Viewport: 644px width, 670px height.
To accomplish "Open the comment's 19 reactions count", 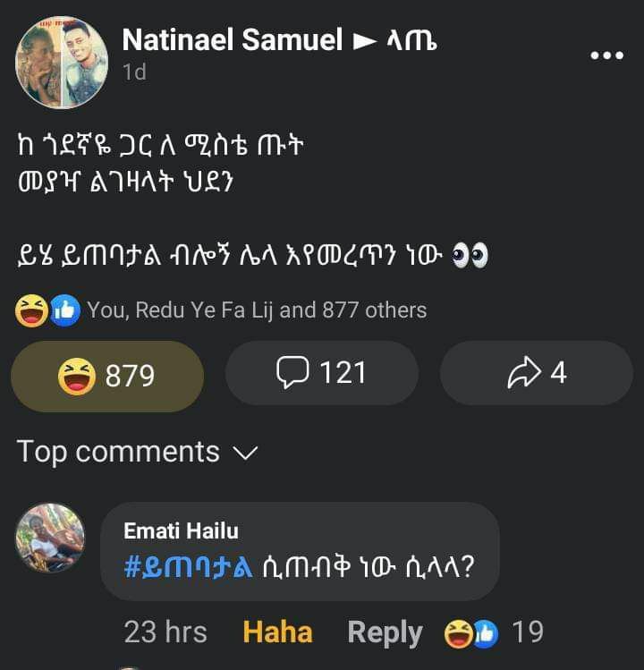I will point(528,632).
